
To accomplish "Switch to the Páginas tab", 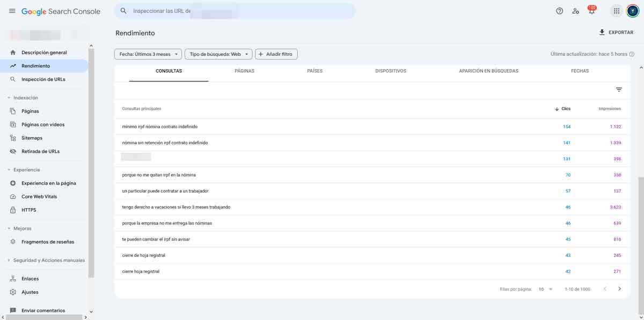I will (244, 71).
